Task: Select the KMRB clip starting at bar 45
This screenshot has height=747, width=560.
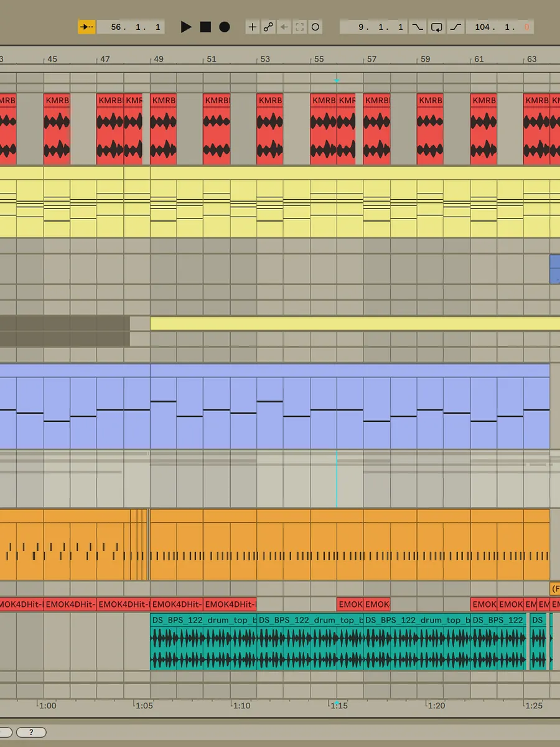Action: (57, 129)
